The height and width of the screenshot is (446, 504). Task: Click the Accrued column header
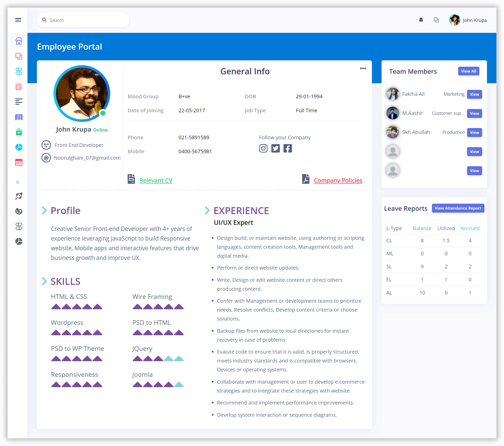point(470,228)
